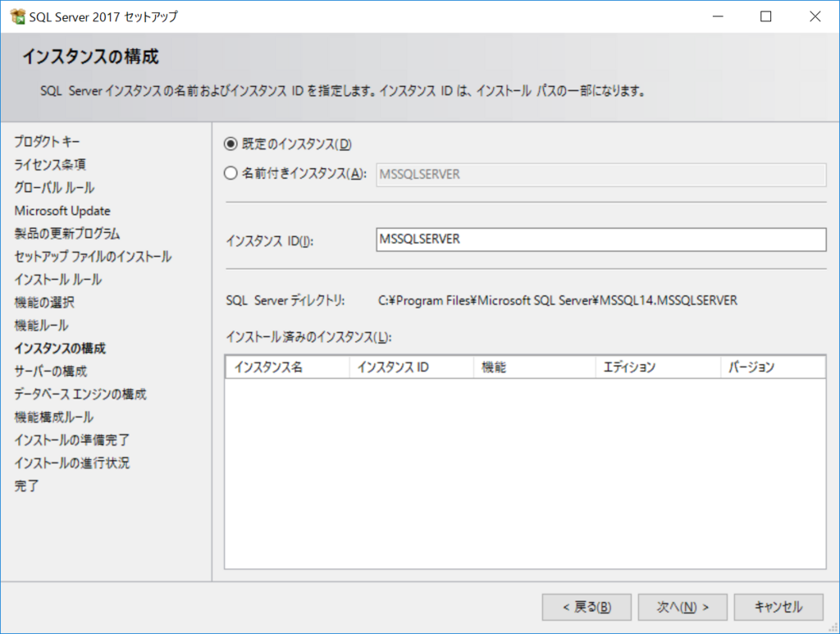This screenshot has height=634, width=840.
Task: Click the セットアップ ファイルのインストール sidebar step
Action: click(x=93, y=257)
